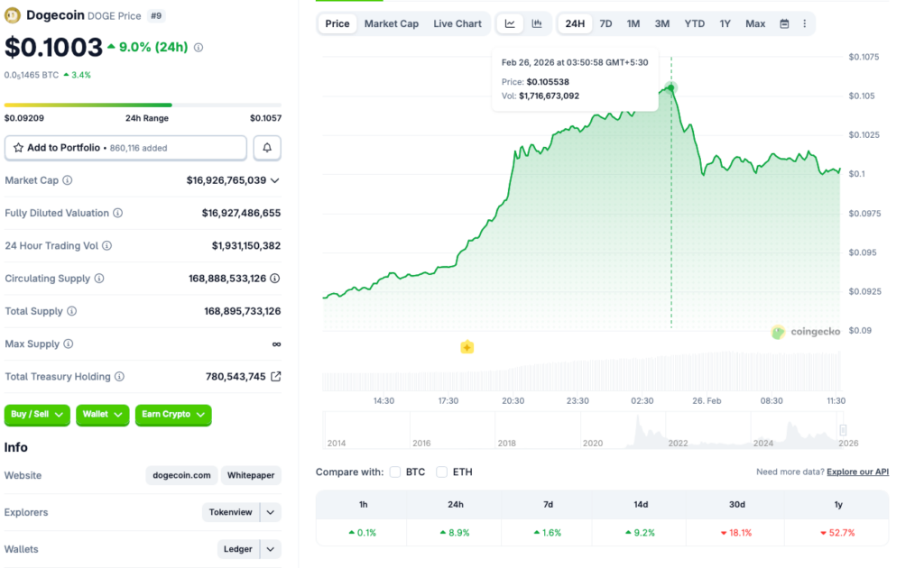Enable the ETH compare checkbox
The image size is (924, 568).
coord(441,472)
